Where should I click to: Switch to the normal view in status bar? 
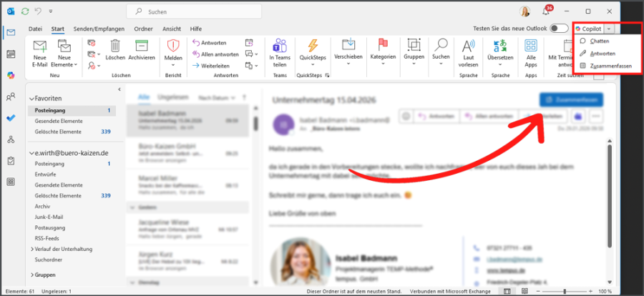point(507,291)
